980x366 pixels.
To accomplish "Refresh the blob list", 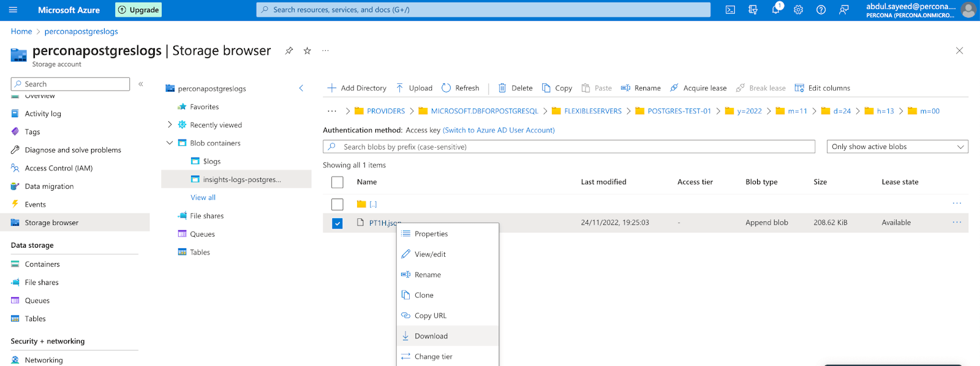I will 460,88.
